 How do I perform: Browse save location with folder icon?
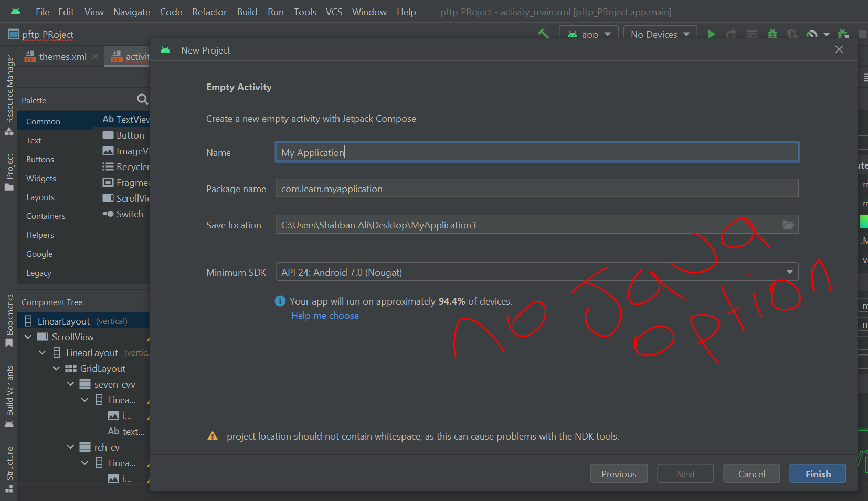(788, 225)
